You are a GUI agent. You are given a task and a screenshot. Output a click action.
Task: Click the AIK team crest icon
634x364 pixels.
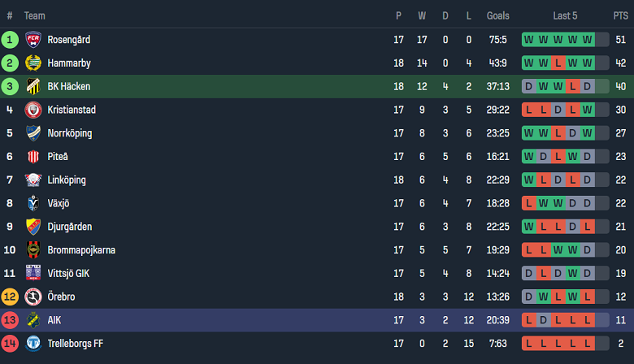[33, 320]
